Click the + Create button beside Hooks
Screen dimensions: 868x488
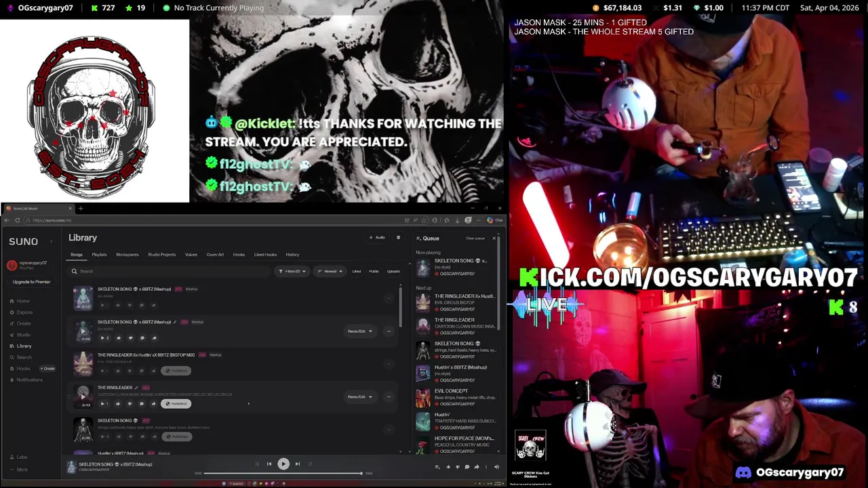(47, 369)
